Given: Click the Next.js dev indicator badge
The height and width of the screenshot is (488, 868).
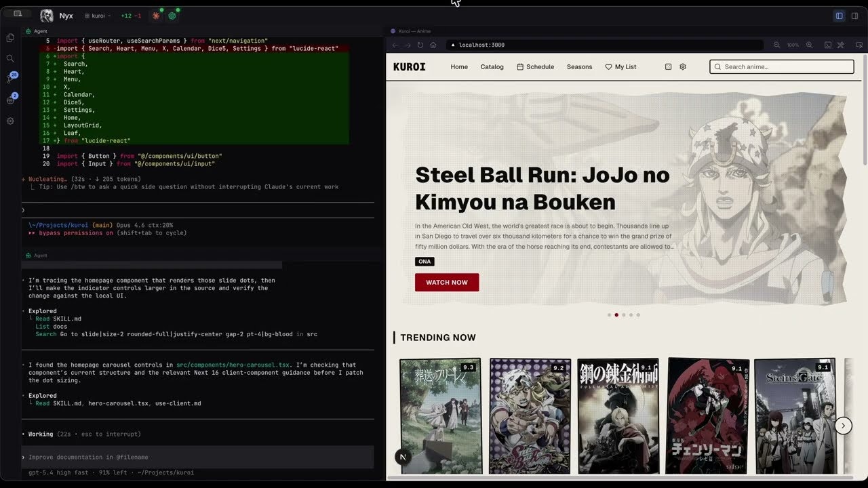Looking at the screenshot, I should [403, 457].
